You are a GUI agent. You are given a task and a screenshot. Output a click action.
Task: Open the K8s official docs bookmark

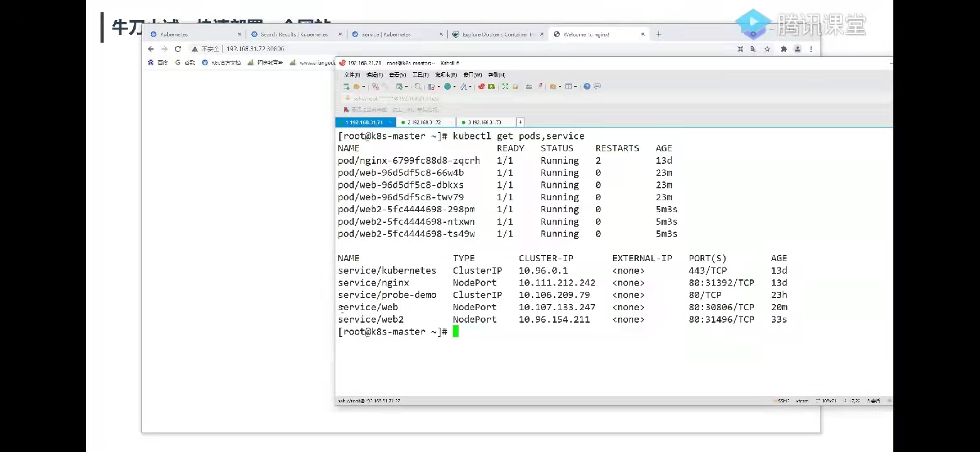coord(222,63)
